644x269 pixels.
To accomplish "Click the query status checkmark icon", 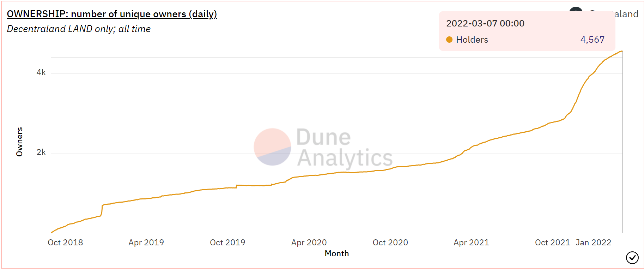I will click(632, 258).
